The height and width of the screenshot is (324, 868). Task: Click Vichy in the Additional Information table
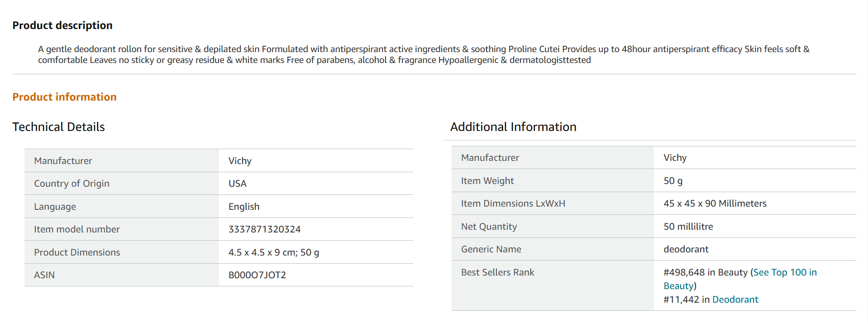point(675,158)
